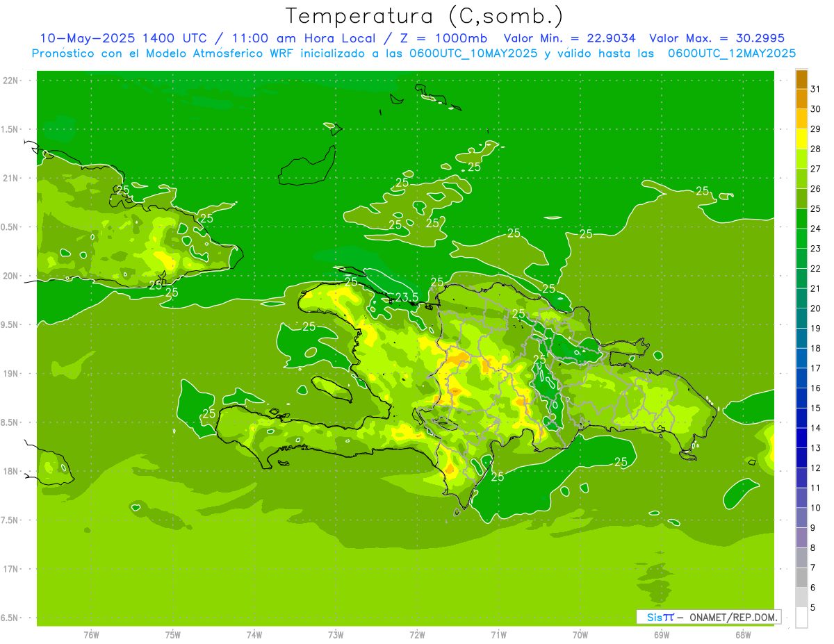834x644 pixels.
Task: Select the "Valor Min. = 22.9034" value
Action: 569,38
